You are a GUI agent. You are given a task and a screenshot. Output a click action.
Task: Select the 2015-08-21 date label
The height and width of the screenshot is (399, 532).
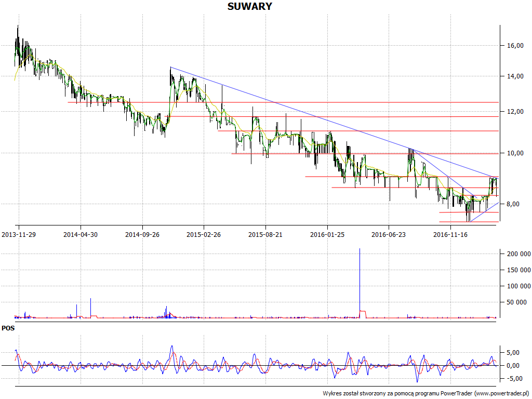point(265,234)
